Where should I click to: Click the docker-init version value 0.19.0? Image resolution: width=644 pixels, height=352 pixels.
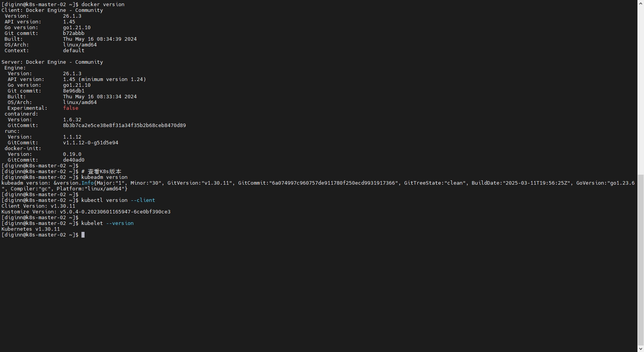tap(72, 154)
